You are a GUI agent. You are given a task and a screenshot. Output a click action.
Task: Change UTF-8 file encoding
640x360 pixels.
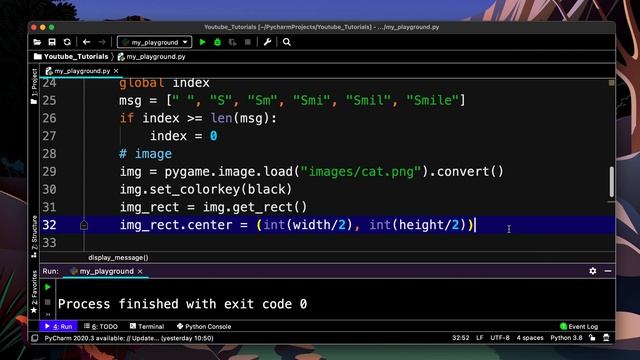(x=500, y=338)
